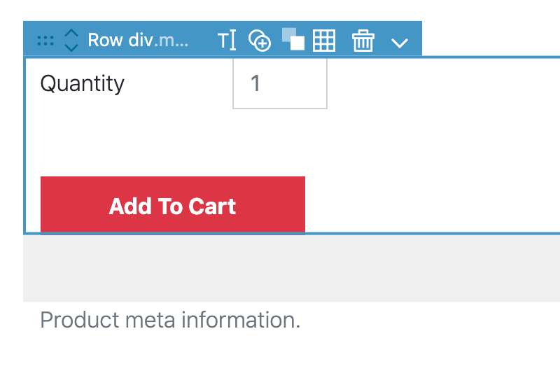Delete the Row with the trash icon
This screenshot has width=560, height=392.
pos(363,41)
